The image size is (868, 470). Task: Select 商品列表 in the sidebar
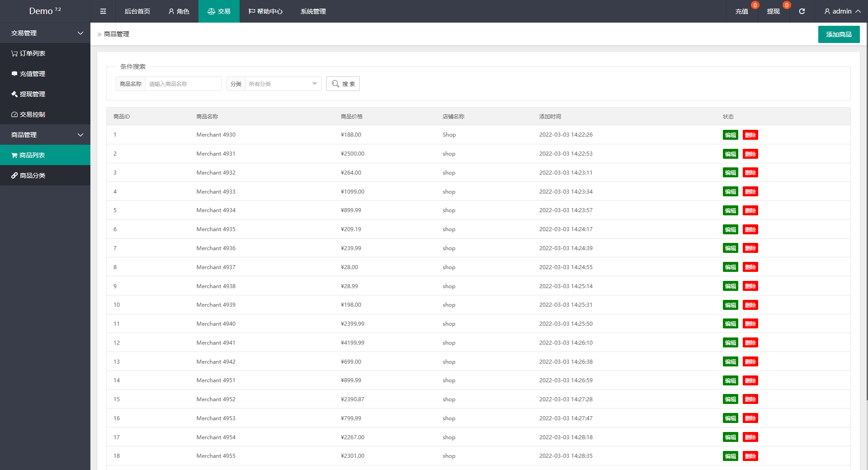pos(28,155)
